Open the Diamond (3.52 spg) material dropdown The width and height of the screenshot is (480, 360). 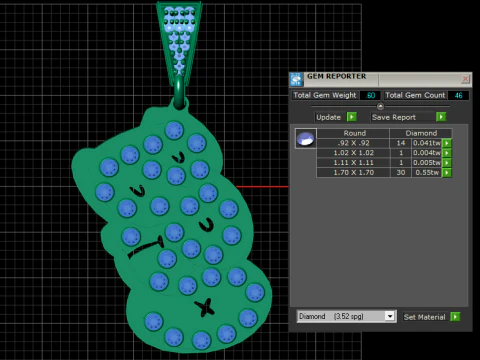(x=389, y=316)
